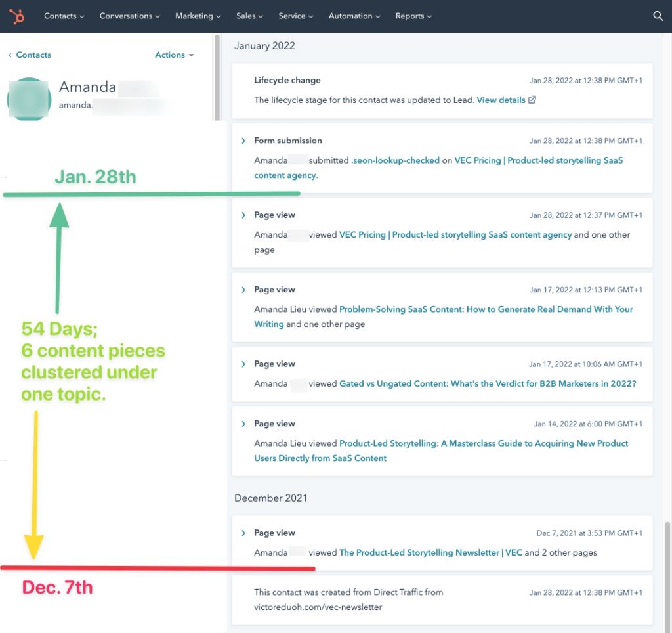The height and width of the screenshot is (633, 672).
Task: Open the Marketing navigation menu
Action: pos(198,16)
